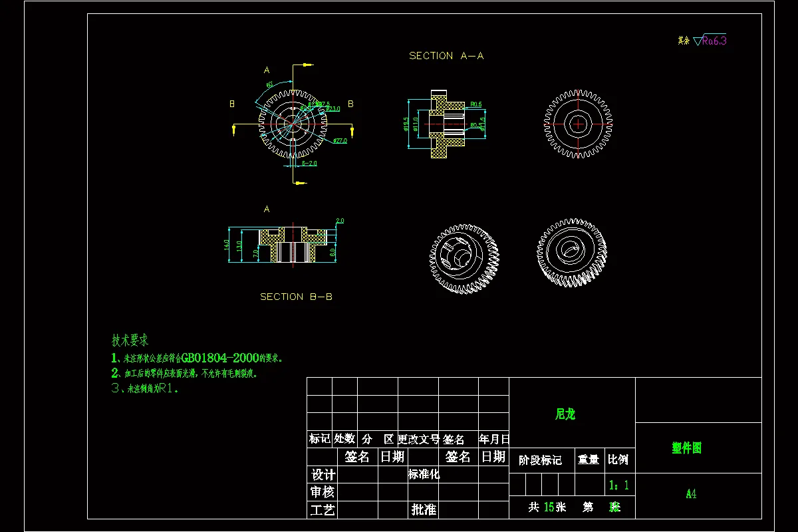Select the "8-2.0" slot dimension
Image resolution: width=798 pixels, height=532 pixels.
point(309,162)
